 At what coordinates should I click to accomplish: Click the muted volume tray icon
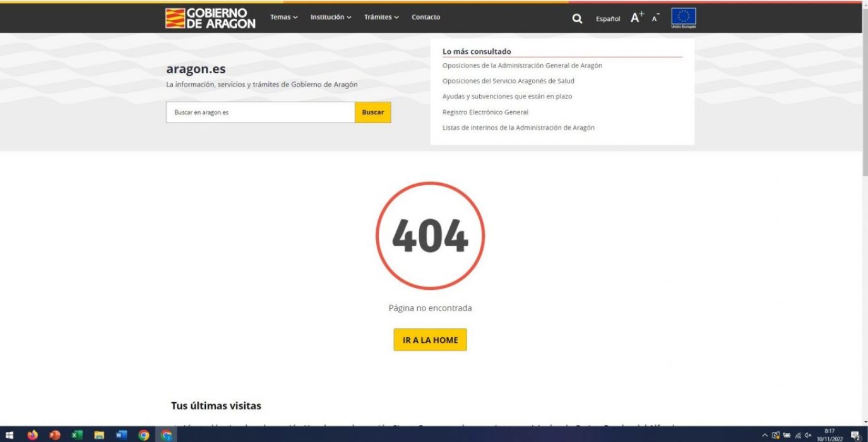point(808,435)
